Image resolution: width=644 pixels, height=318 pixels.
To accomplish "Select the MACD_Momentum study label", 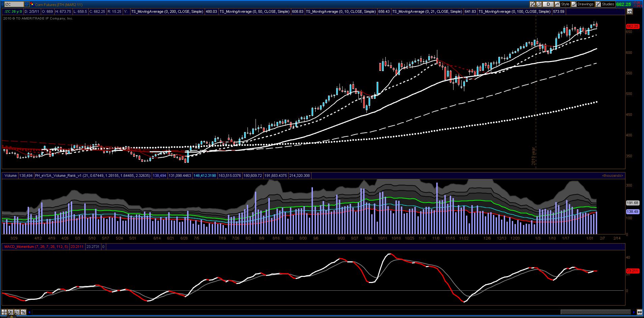I will [x=36, y=247].
